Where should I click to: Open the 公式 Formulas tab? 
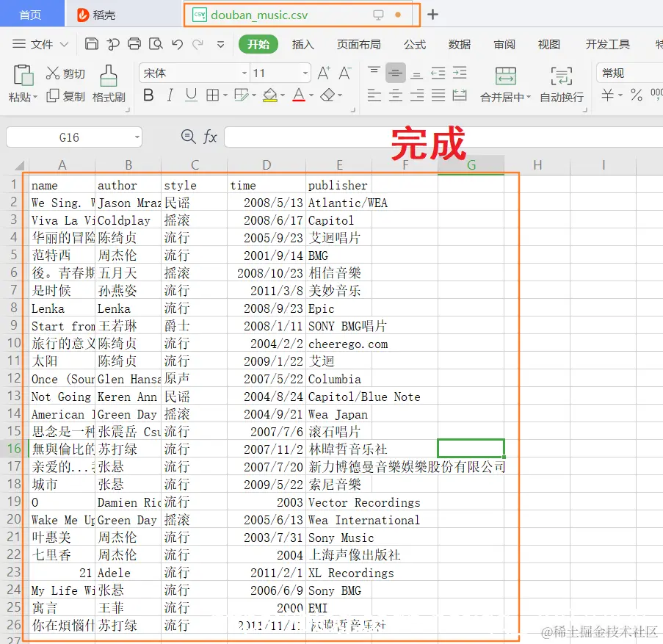pos(414,44)
